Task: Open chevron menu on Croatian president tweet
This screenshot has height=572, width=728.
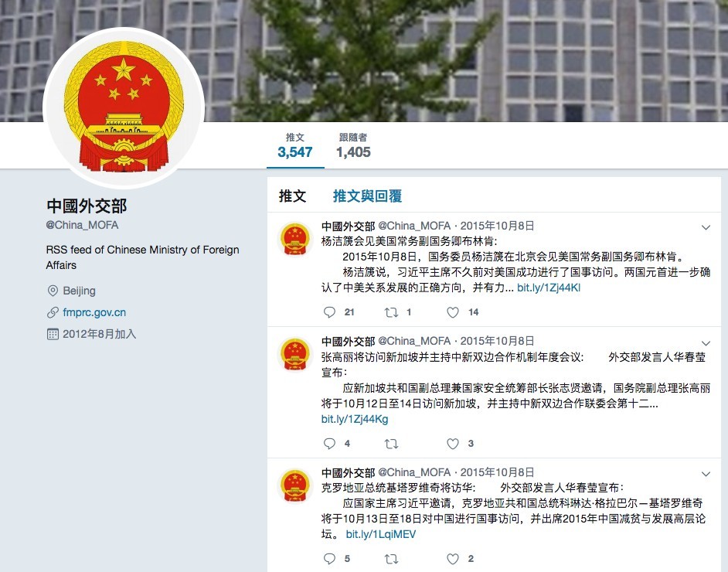Action: (x=706, y=474)
